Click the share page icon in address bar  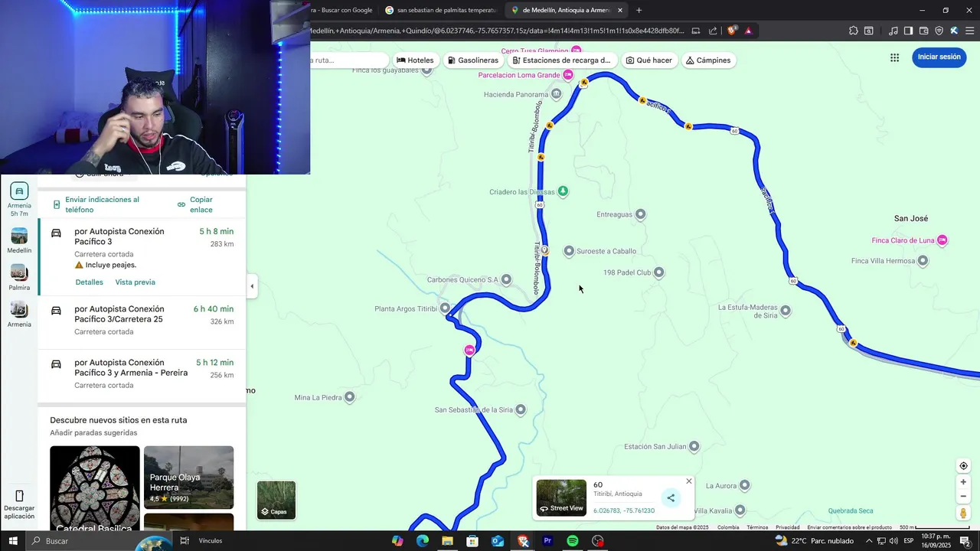click(x=713, y=31)
